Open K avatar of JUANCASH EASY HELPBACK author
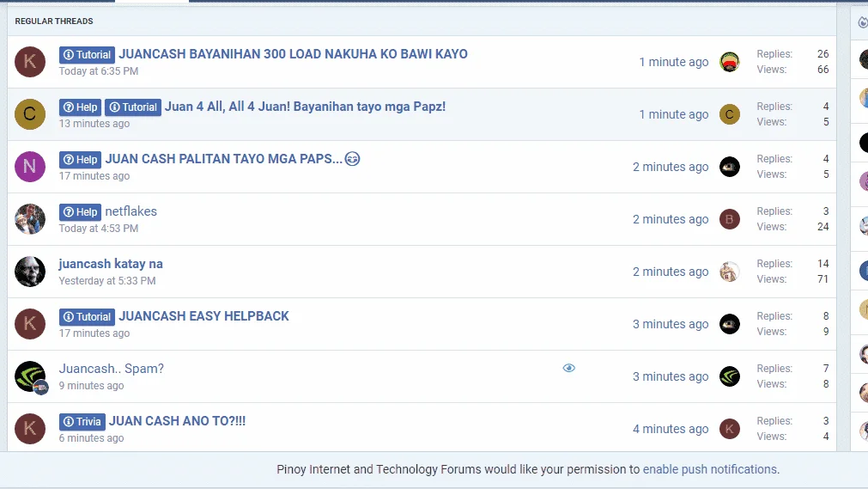 point(30,324)
